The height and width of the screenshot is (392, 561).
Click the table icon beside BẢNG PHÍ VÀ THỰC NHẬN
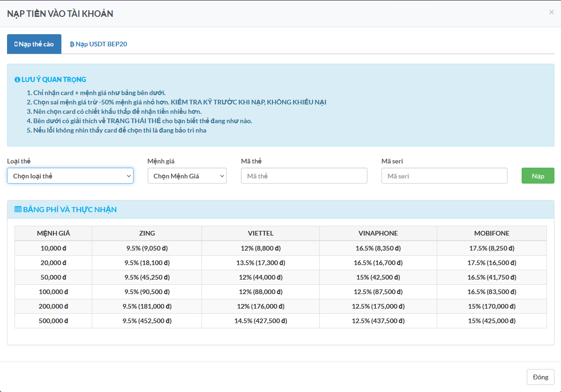(x=18, y=210)
